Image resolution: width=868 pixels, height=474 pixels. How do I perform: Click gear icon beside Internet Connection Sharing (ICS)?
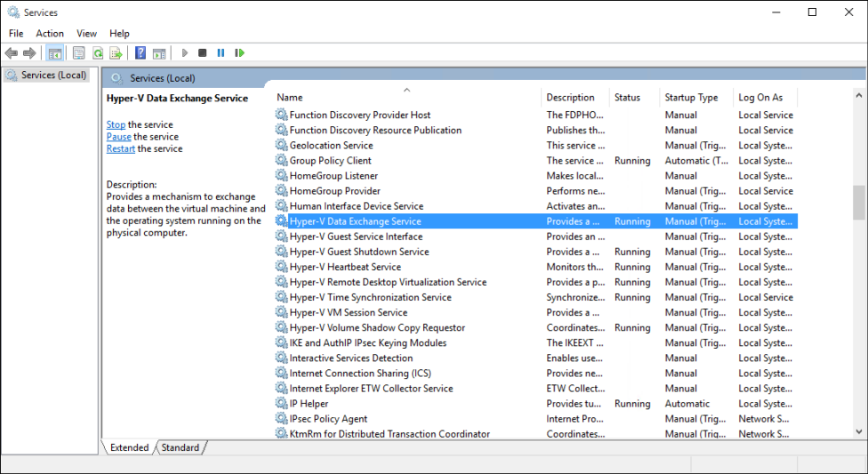[282, 374]
